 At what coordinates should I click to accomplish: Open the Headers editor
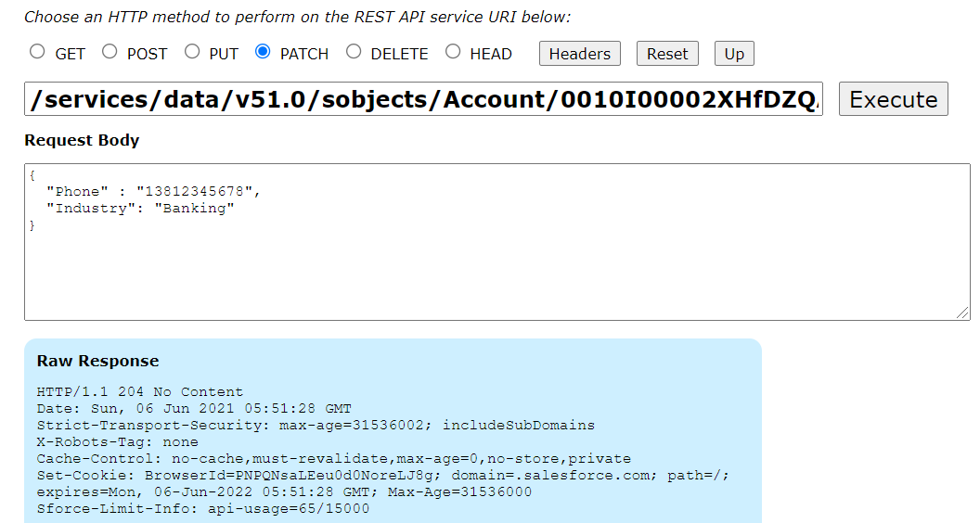click(579, 54)
